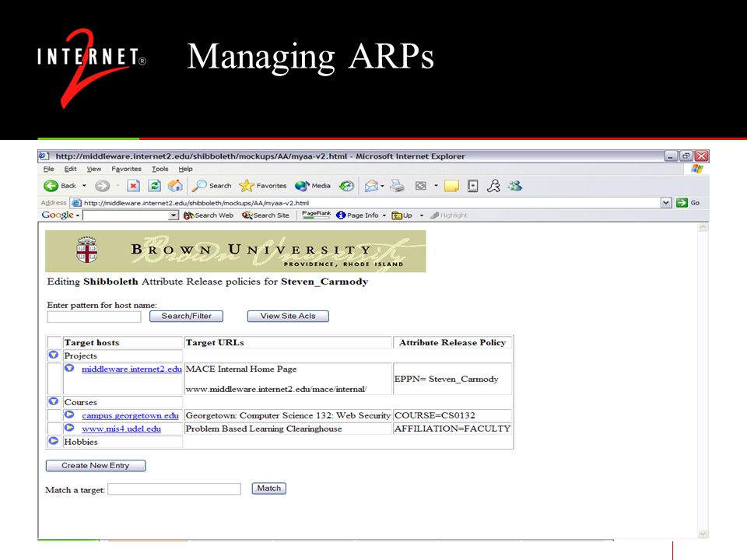Image resolution: width=747 pixels, height=560 pixels.
Task: Stop page loading with red X icon
Action: (133, 186)
